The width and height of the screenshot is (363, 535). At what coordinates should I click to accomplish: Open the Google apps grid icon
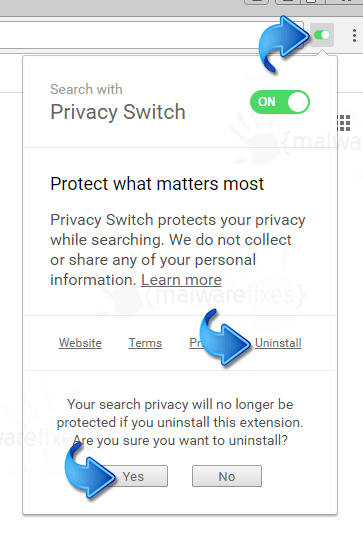pos(344,123)
